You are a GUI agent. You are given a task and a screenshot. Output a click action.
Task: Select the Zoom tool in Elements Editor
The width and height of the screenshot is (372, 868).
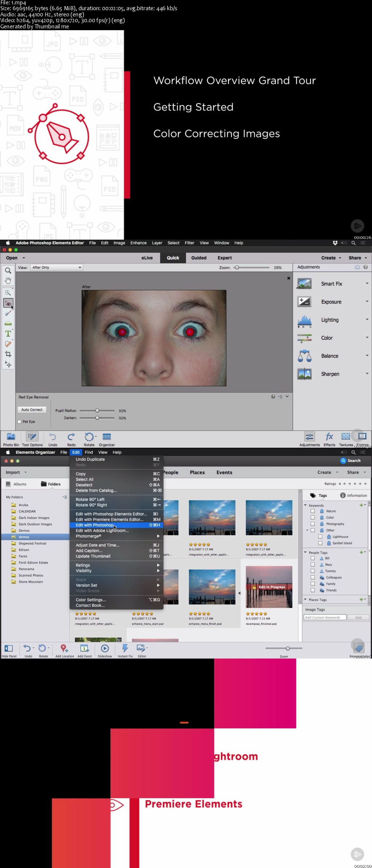click(8, 271)
